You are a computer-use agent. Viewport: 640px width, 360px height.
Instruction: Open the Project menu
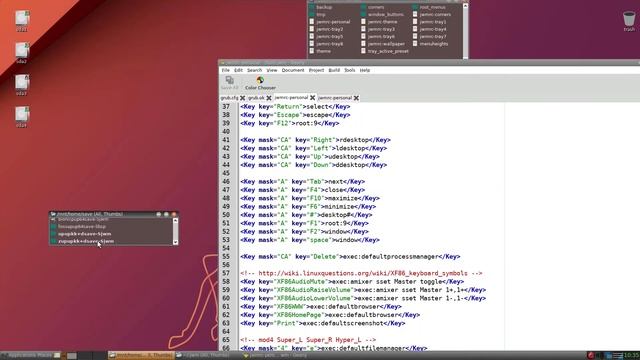point(316,70)
